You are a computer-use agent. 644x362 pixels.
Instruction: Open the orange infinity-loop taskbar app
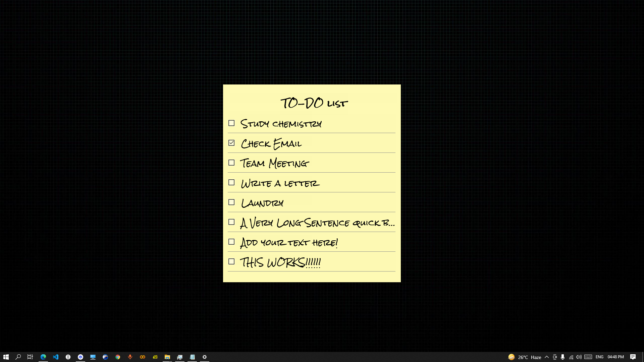coord(143,357)
